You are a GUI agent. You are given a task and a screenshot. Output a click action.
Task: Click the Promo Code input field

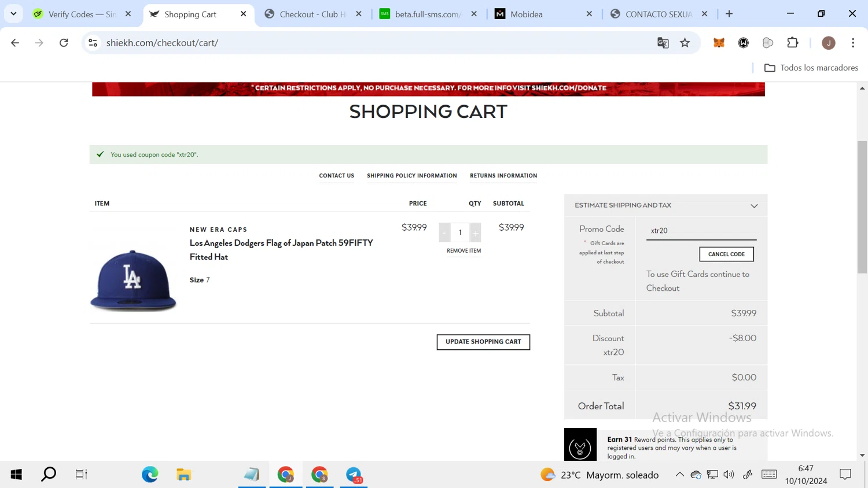tap(701, 231)
